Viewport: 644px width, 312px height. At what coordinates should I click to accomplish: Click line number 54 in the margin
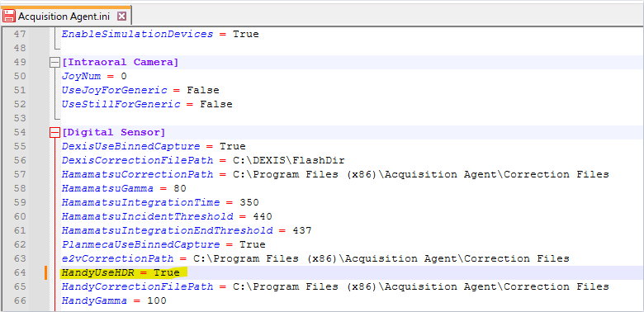pos(20,132)
